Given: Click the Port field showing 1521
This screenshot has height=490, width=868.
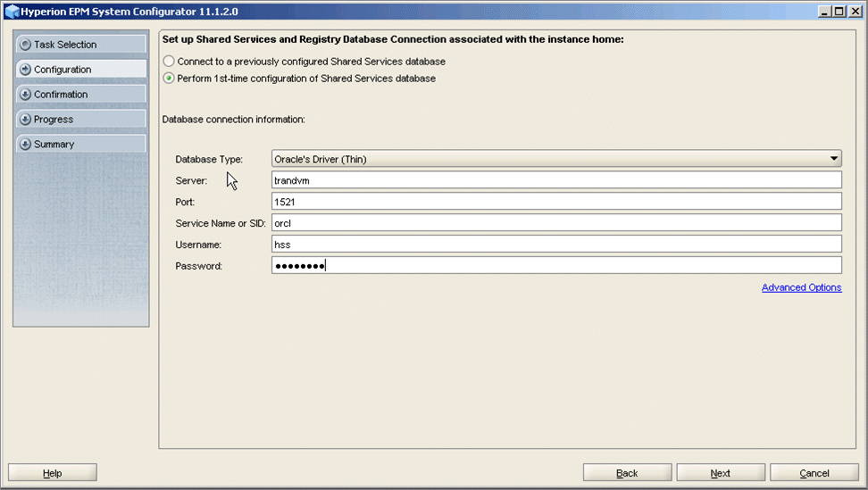Looking at the screenshot, I should pos(556,202).
